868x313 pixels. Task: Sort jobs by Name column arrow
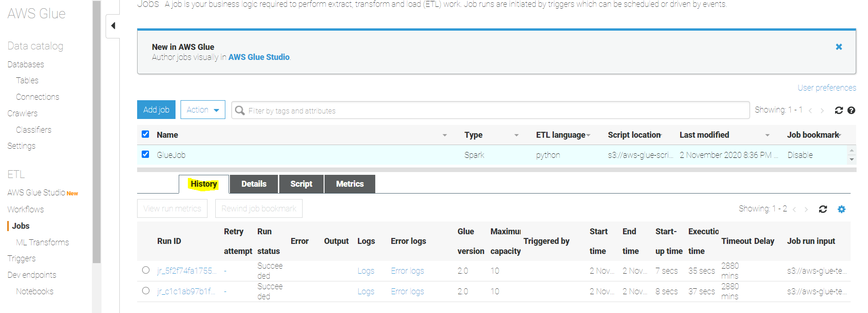pyautogui.click(x=445, y=135)
